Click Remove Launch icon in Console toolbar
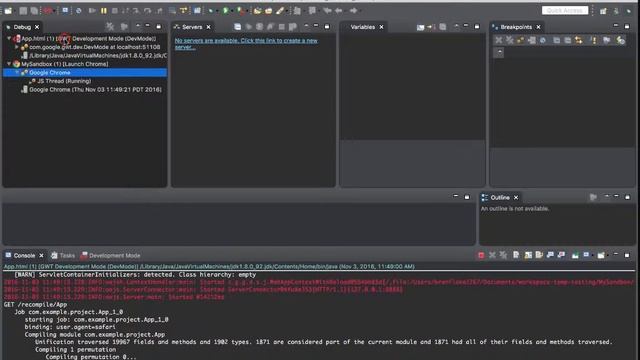The width and height of the screenshot is (640, 360). (x=492, y=255)
